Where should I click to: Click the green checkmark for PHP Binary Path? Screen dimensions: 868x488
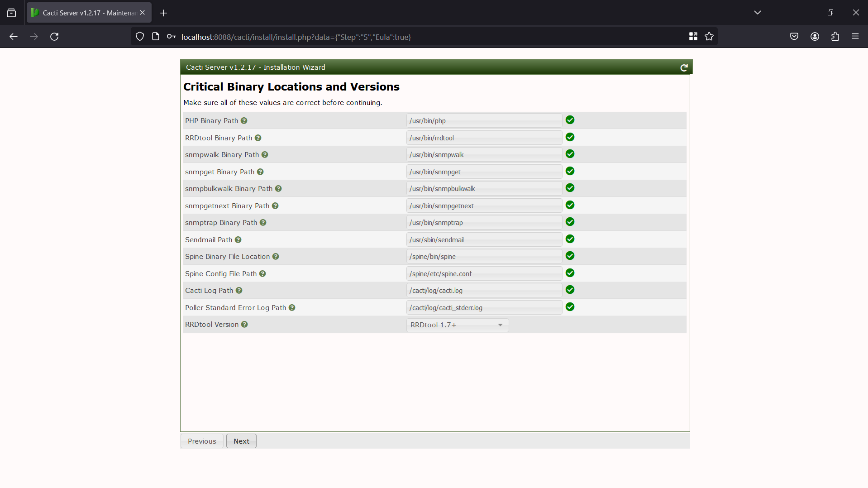570,120
